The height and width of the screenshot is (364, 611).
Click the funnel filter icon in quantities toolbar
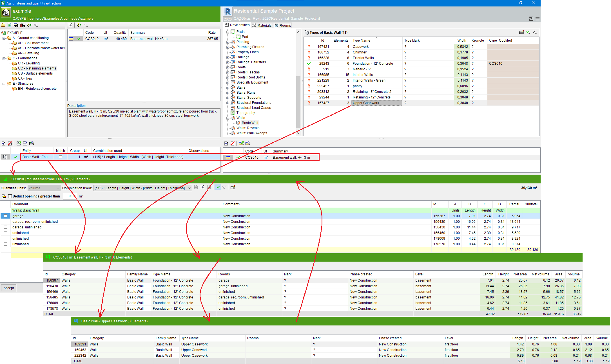pyautogui.click(x=224, y=187)
